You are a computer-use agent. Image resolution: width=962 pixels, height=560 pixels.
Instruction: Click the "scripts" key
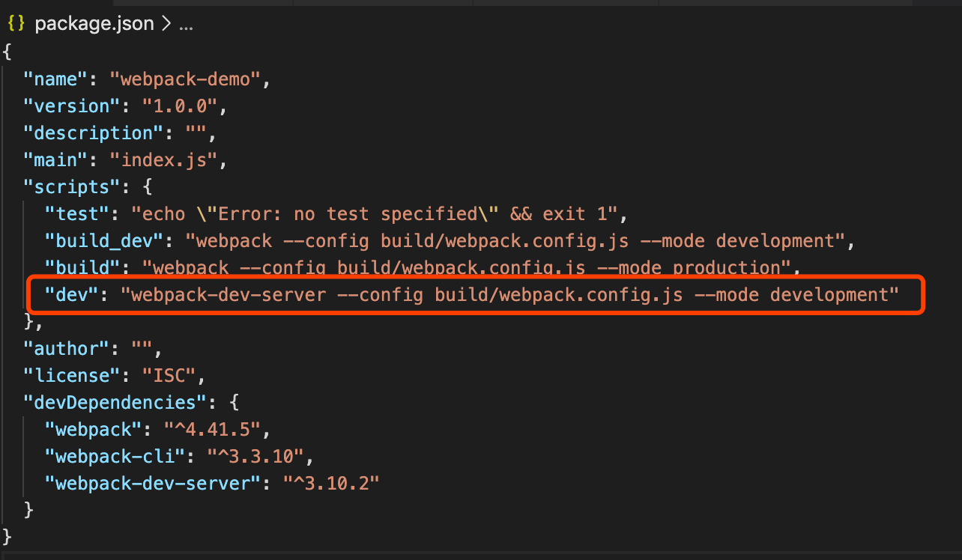pos(72,186)
